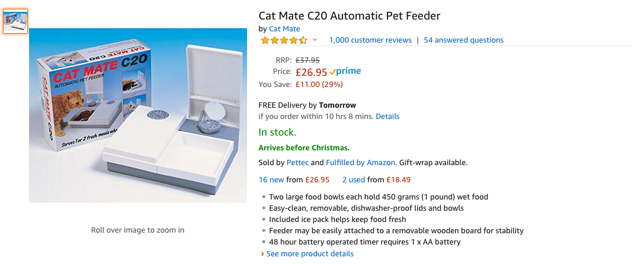This screenshot has height=264, width=644.
Task: Select the small product thumbnail image
Action: (15, 21)
